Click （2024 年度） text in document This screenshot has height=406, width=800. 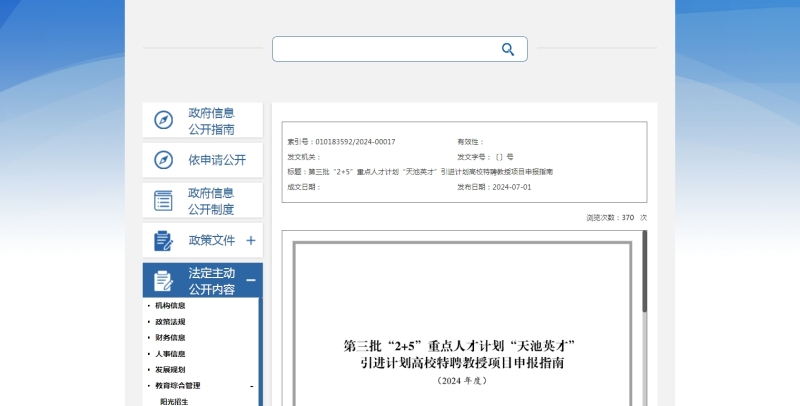(x=462, y=380)
